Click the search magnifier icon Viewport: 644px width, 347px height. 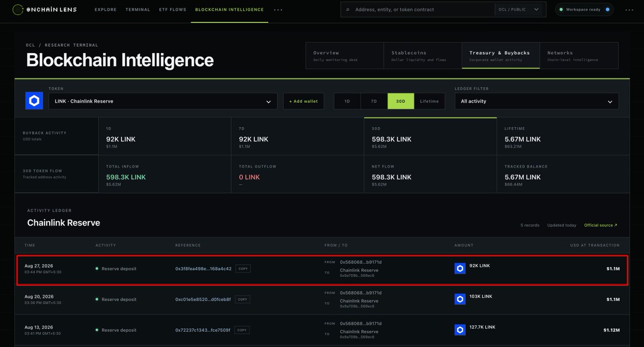tap(348, 10)
